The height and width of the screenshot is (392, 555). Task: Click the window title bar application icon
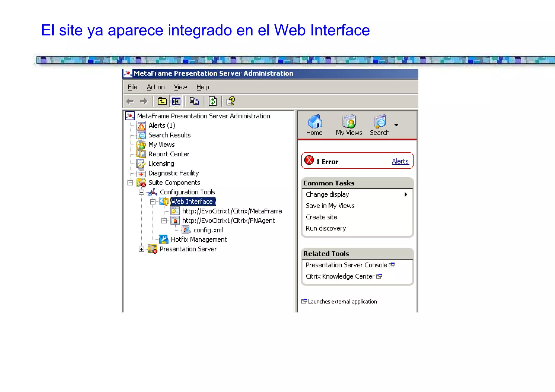128,73
